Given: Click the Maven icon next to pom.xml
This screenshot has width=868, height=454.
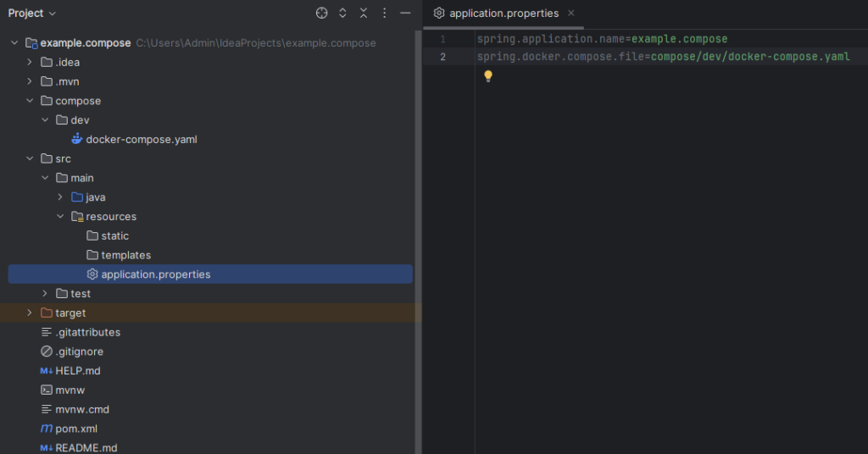Looking at the screenshot, I should point(47,429).
